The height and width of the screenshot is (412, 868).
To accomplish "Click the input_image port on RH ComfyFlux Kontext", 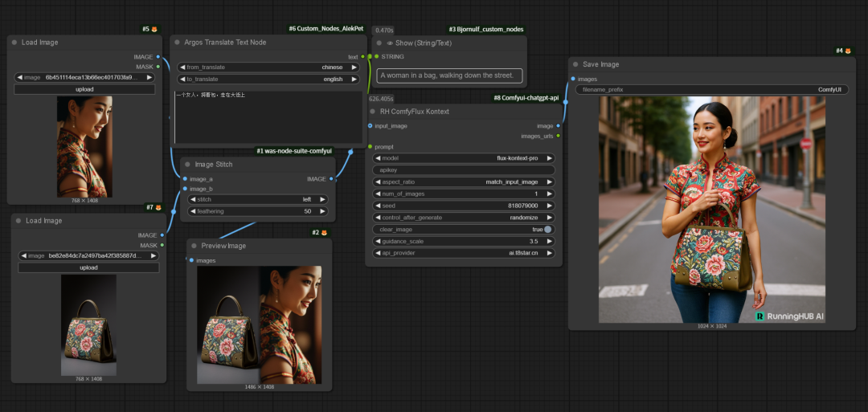I will (x=370, y=126).
